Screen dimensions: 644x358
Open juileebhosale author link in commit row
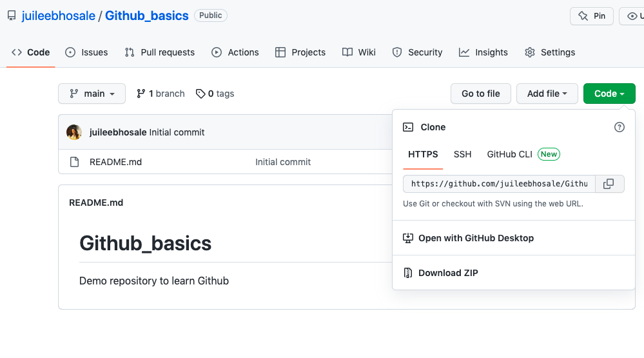[118, 132]
